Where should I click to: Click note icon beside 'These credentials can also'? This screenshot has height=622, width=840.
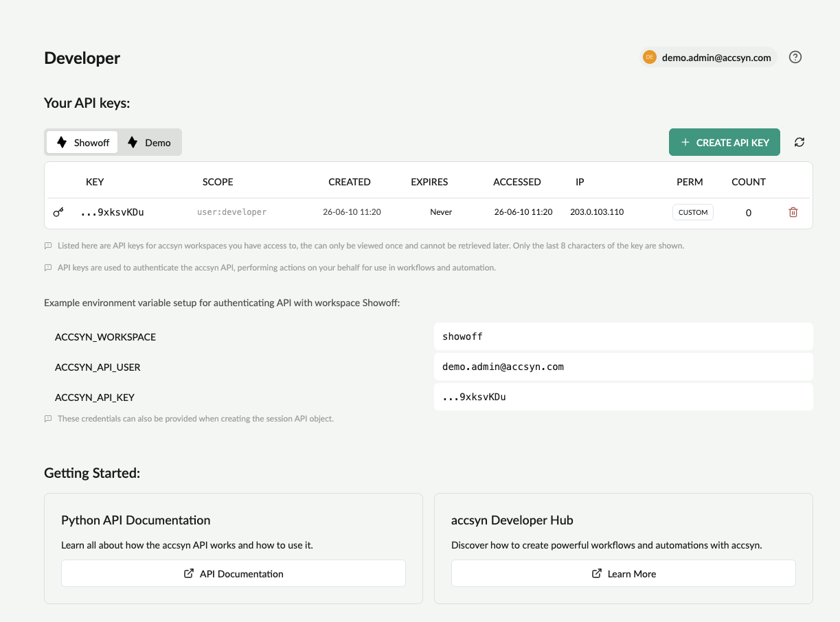tap(48, 419)
